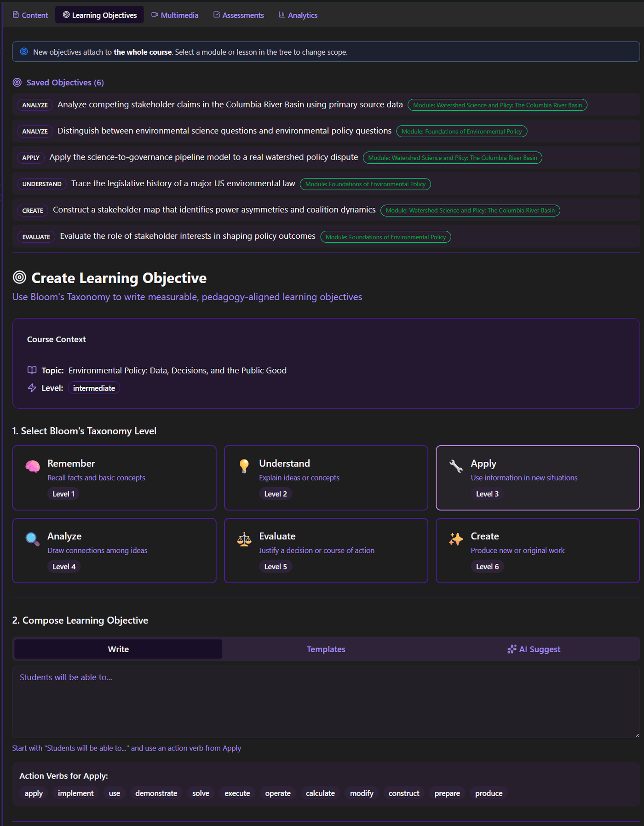Viewport: 644px width, 826px height.
Task: Click the target icon beside Saved Objectives
Action: point(17,82)
